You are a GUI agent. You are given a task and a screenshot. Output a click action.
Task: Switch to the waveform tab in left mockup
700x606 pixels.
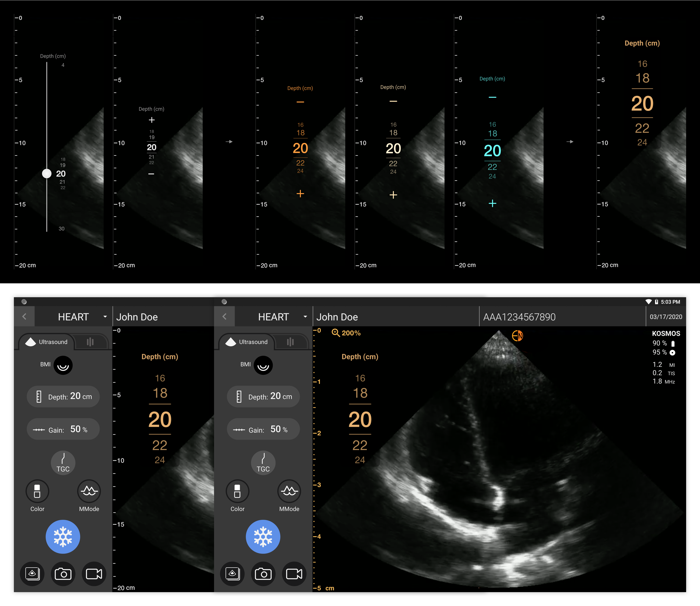click(90, 342)
